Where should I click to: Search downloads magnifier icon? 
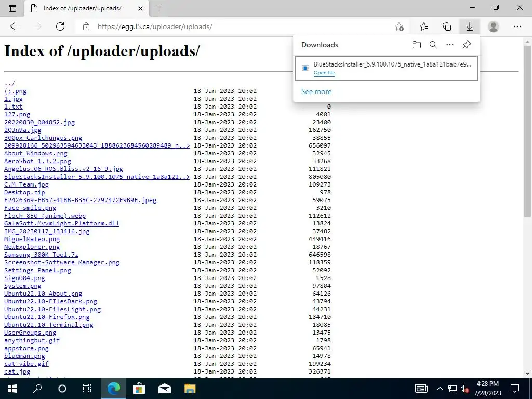(x=433, y=45)
